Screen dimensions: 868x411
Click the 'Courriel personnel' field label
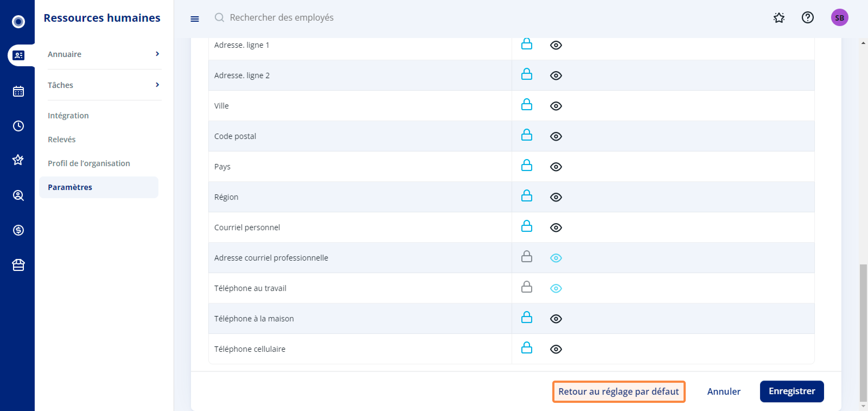[247, 227]
